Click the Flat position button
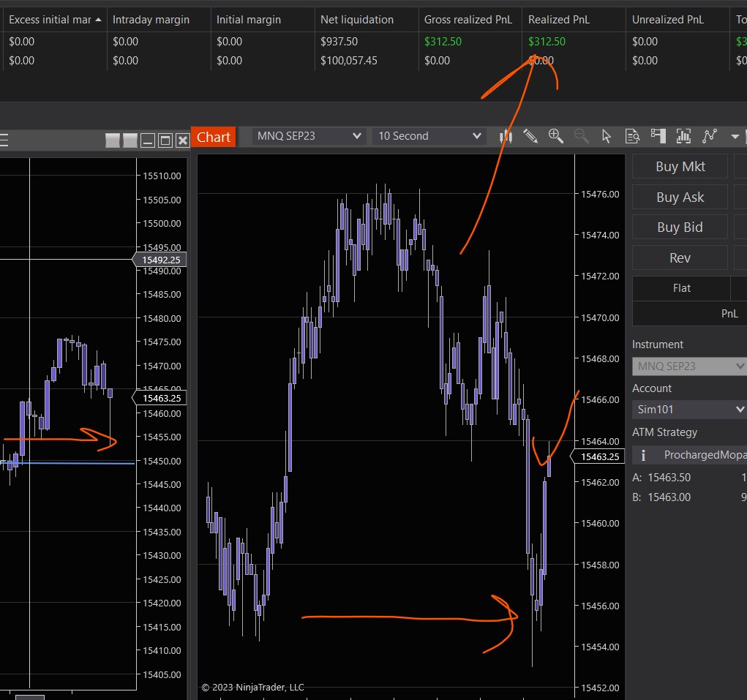This screenshot has width=747, height=700. [681, 288]
